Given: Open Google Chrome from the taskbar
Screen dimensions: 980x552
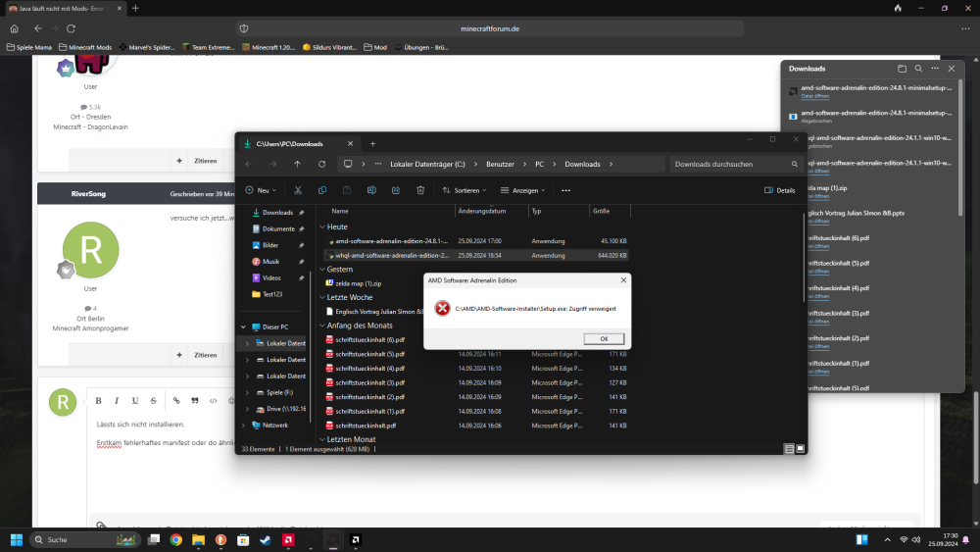Looking at the screenshot, I should pyautogui.click(x=176, y=539).
